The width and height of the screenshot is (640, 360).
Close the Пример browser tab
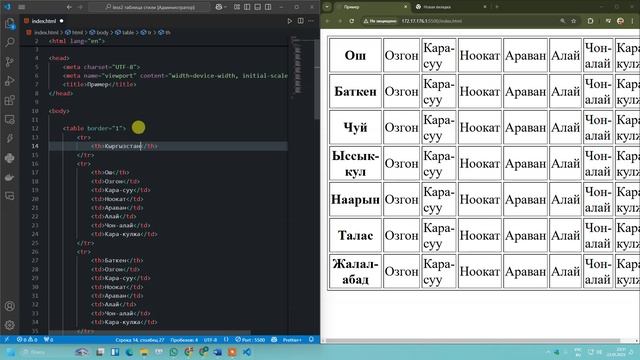pos(405,7)
